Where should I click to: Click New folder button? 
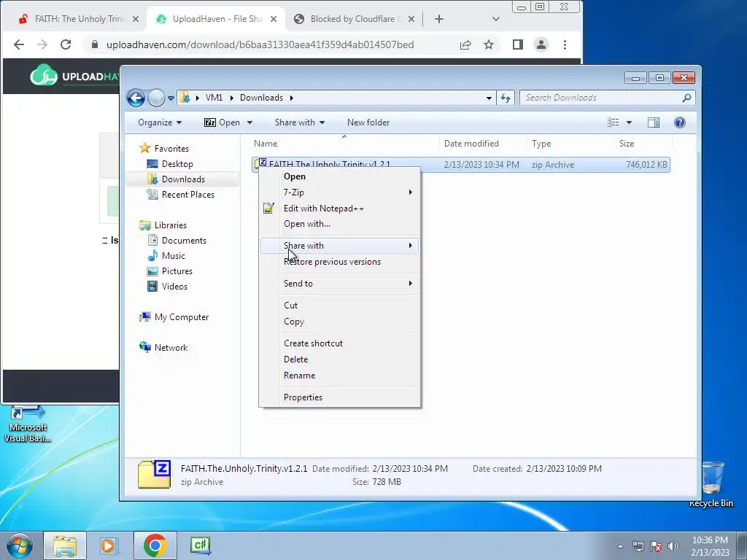pos(368,122)
